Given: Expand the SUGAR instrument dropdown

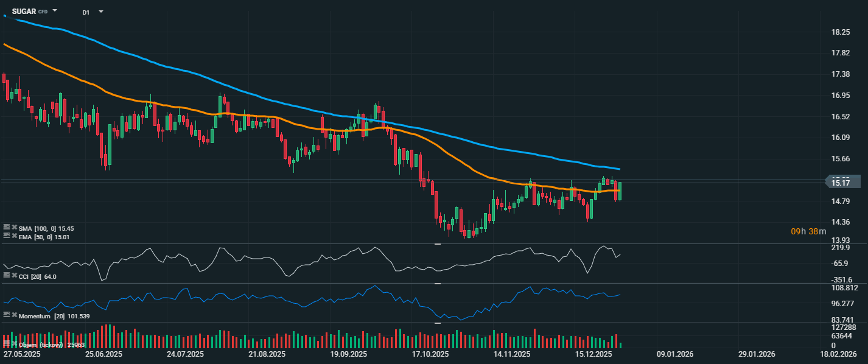Looking at the screenshot, I should point(55,11).
